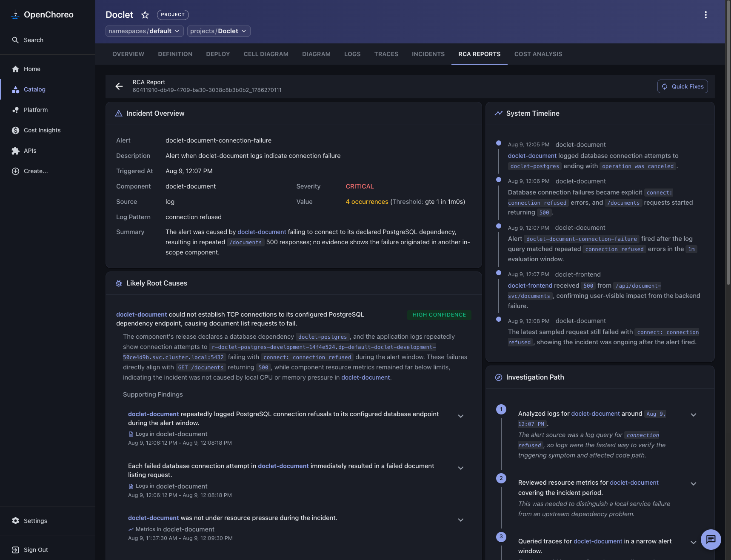
Task: Open doclet-document link in root cause heading
Action: (x=141, y=314)
